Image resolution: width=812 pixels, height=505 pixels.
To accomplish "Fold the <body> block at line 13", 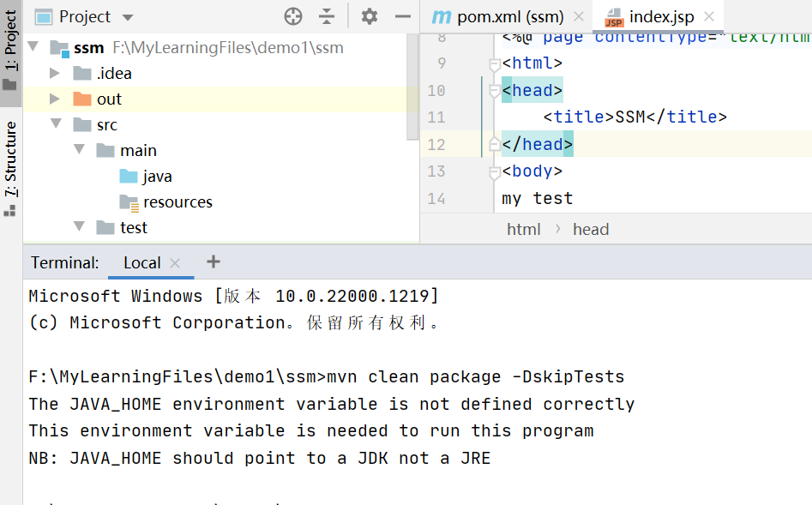I will (x=494, y=172).
